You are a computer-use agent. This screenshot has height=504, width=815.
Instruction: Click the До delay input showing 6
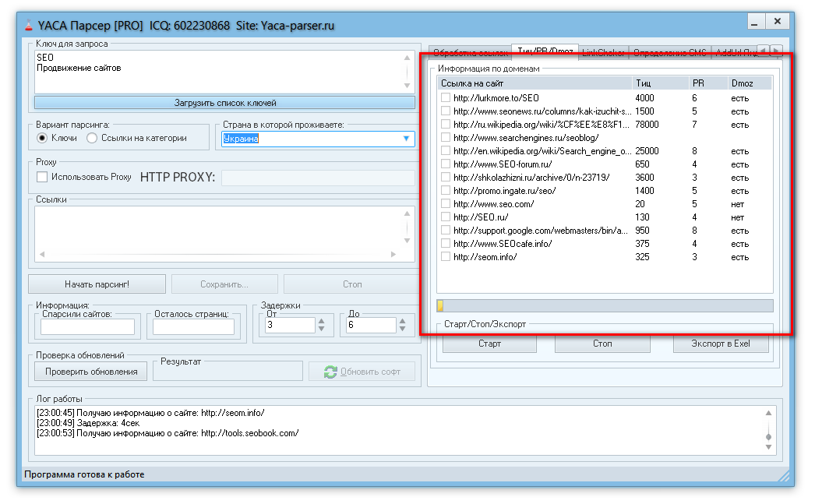pos(371,326)
